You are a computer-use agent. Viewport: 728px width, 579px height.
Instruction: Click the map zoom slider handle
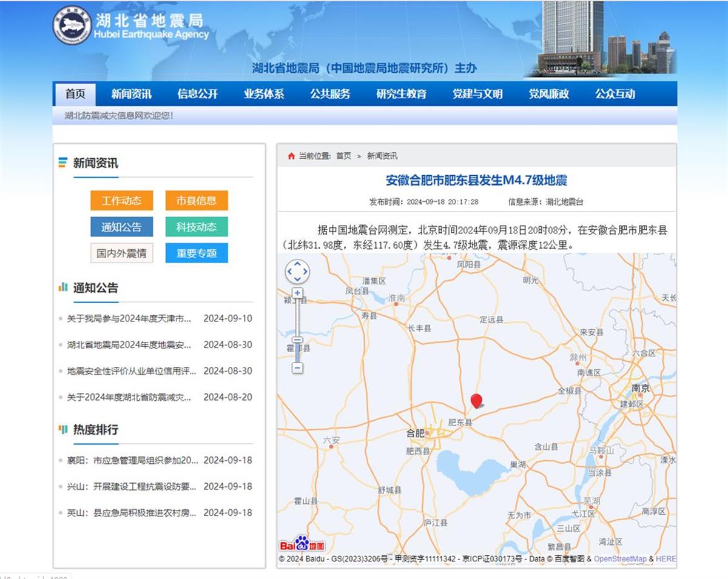[297, 341]
